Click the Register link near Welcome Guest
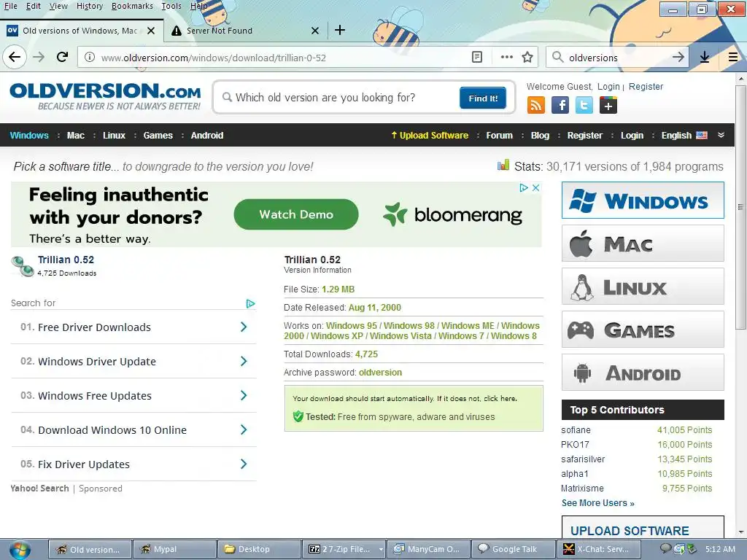Screen dimensions: 747x560 click(646, 87)
